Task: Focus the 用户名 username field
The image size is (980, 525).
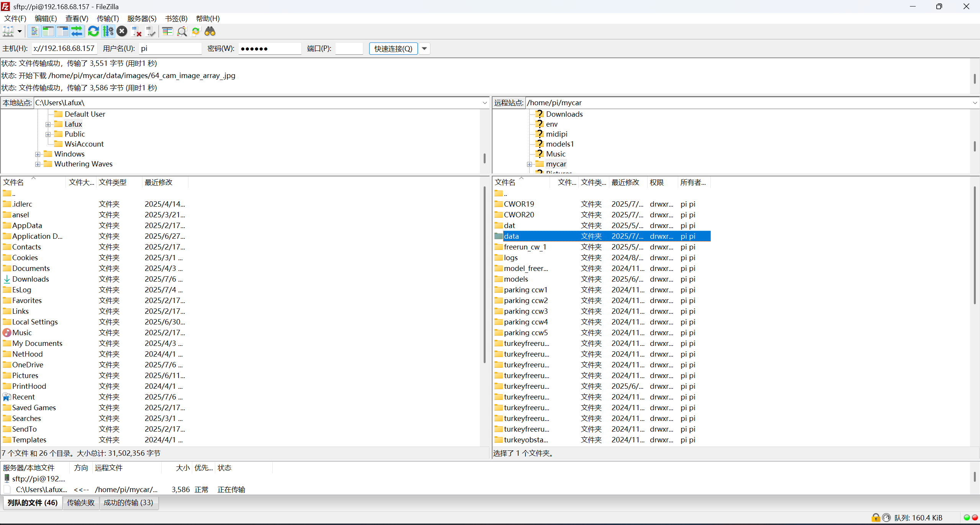Action: pyautogui.click(x=170, y=49)
